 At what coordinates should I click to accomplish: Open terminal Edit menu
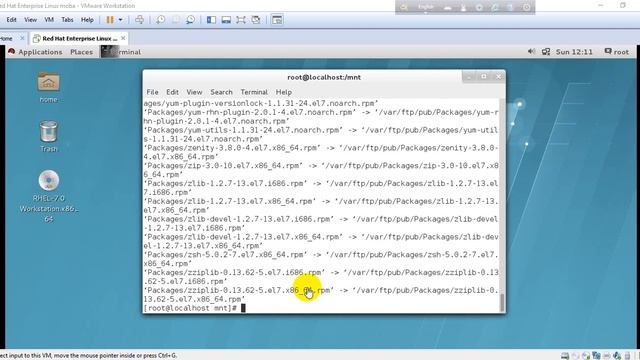172,92
